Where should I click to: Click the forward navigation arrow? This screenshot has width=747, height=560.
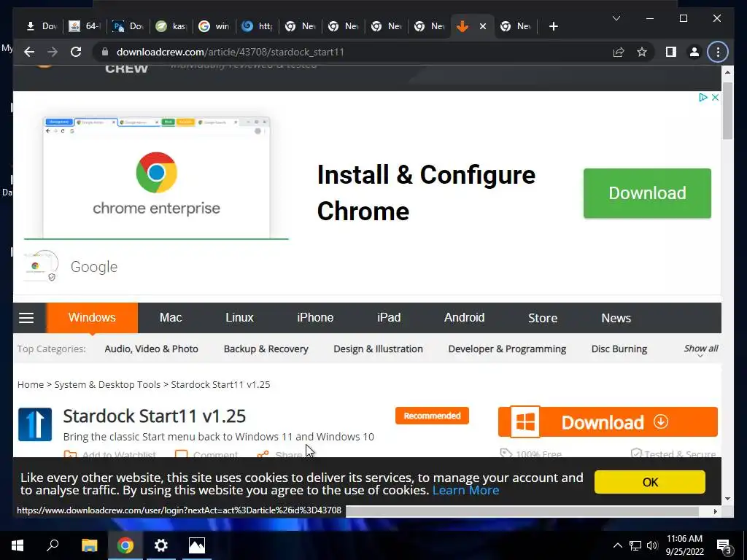tap(53, 52)
